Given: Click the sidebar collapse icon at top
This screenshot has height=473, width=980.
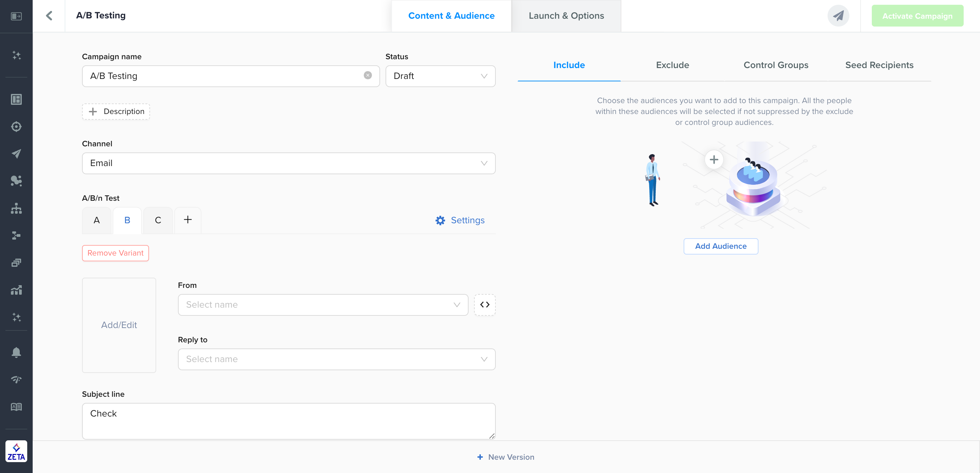Looking at the screenshot, I should coord(16,16).
